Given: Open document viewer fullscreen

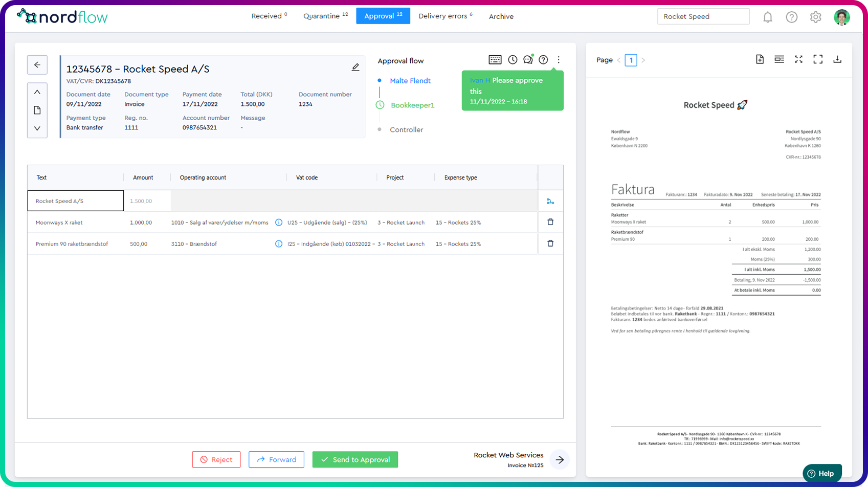Looking at the screenshot, I should (818, 59).
